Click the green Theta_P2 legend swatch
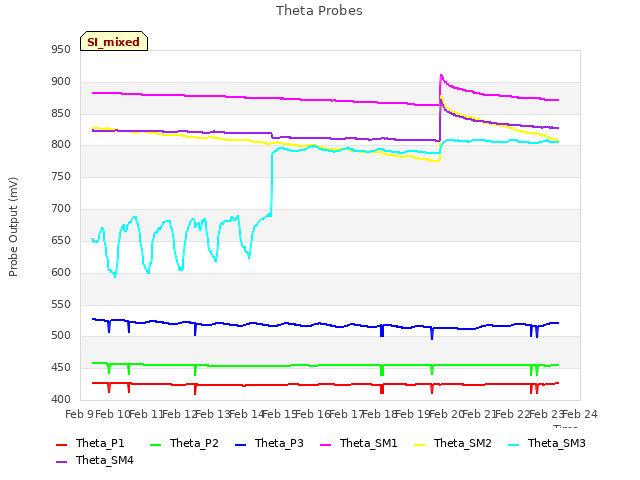640x480 pixels. point(156,444)
